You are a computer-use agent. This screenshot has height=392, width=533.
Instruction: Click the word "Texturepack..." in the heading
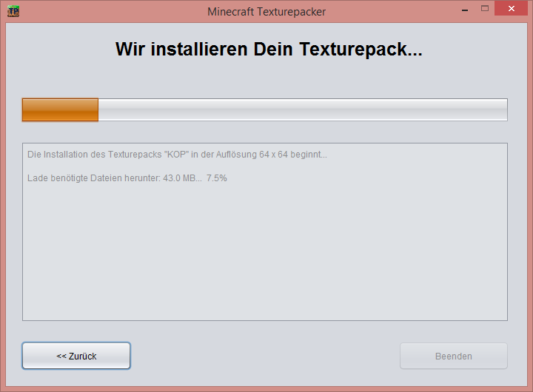[x=361, y=50]
